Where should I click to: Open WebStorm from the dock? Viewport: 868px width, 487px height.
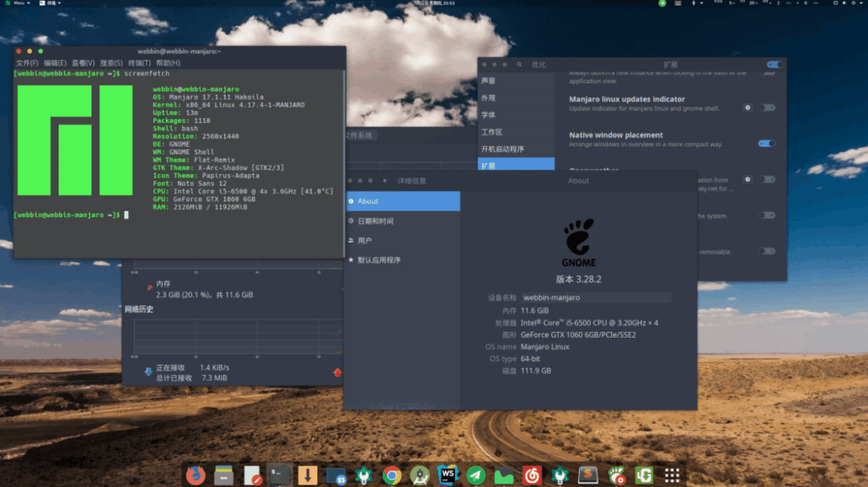pyautogui.click(x=447, y=475)
